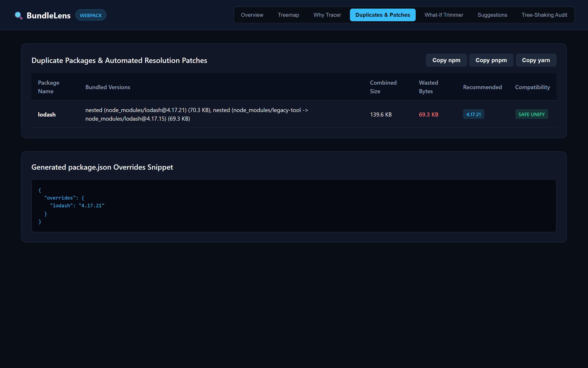Image resolution: width=588 pixels, height=368 pixels.
Task: Click the Copy yarn button
Action: pyautogui.click(x=536, y=60)
